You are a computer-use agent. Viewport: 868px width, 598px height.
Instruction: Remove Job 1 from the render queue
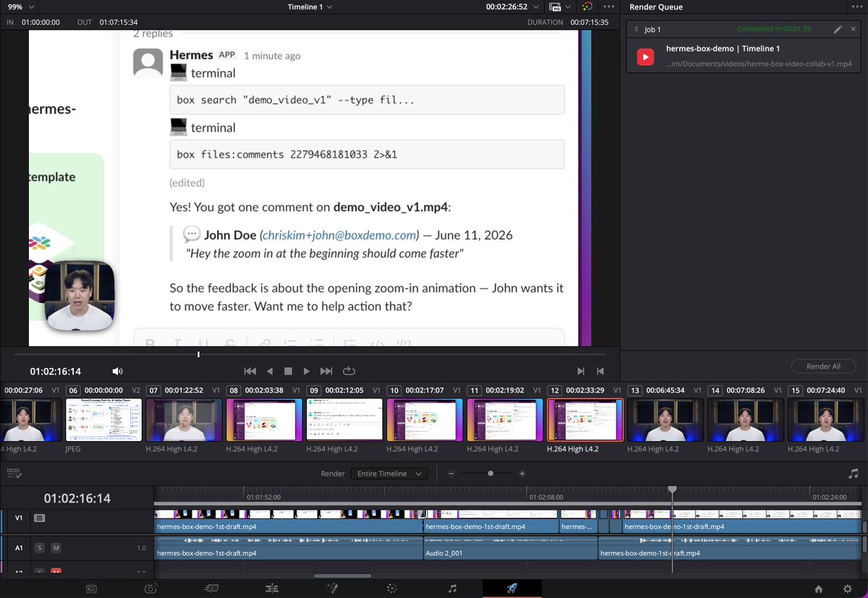854,29
